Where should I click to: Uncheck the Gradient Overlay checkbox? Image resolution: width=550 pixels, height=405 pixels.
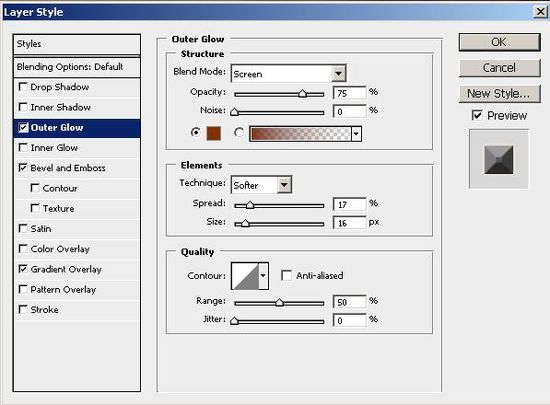(23, 269)
